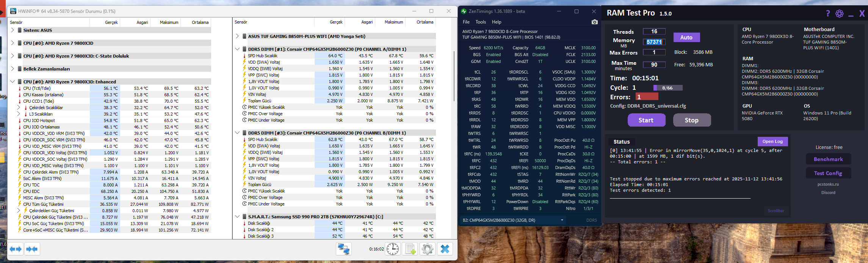This screenshot has height=263, width=868.
Task: Collapse DDR5 DIMM [#1] Corsair group
Action: tap(237, 49)
